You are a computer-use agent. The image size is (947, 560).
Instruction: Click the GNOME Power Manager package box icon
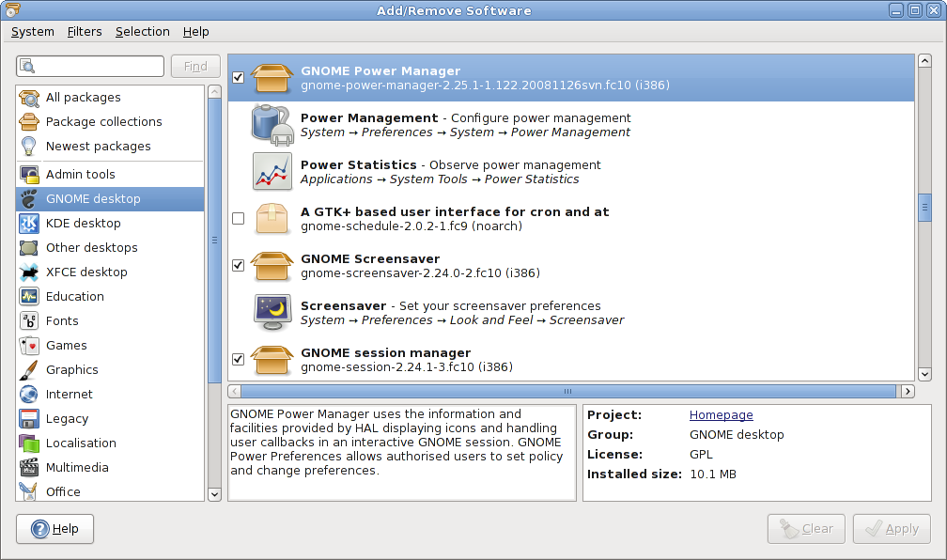coord(272,78)
